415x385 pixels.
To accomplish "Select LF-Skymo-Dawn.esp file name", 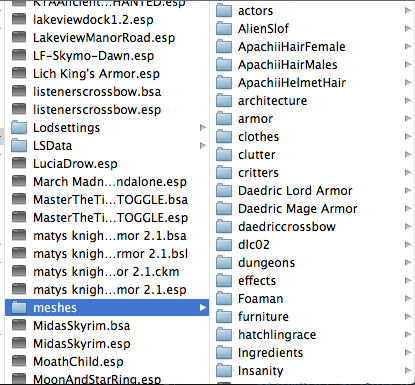I will (x=94, y=56).
